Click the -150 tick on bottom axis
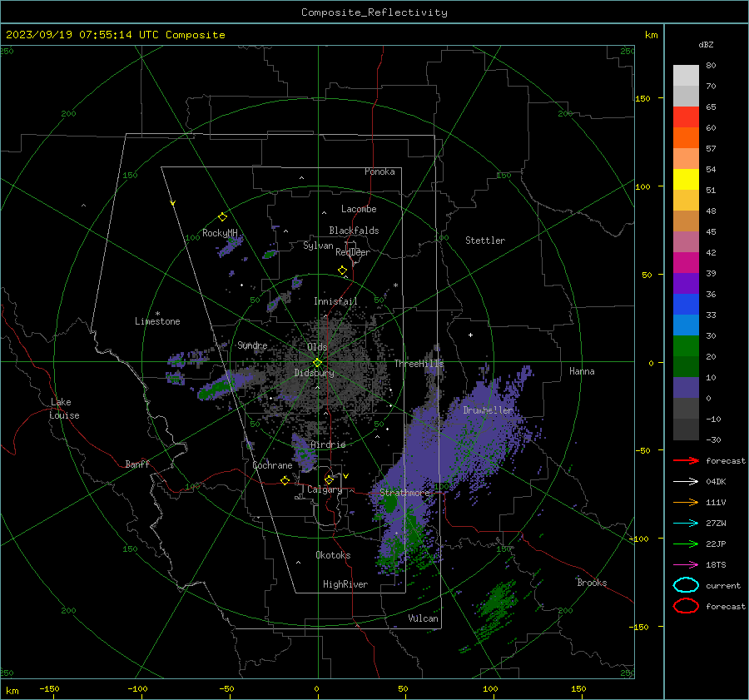Image resolution: width=749 pixels, height=700 pixels. (x=49, y=688)
